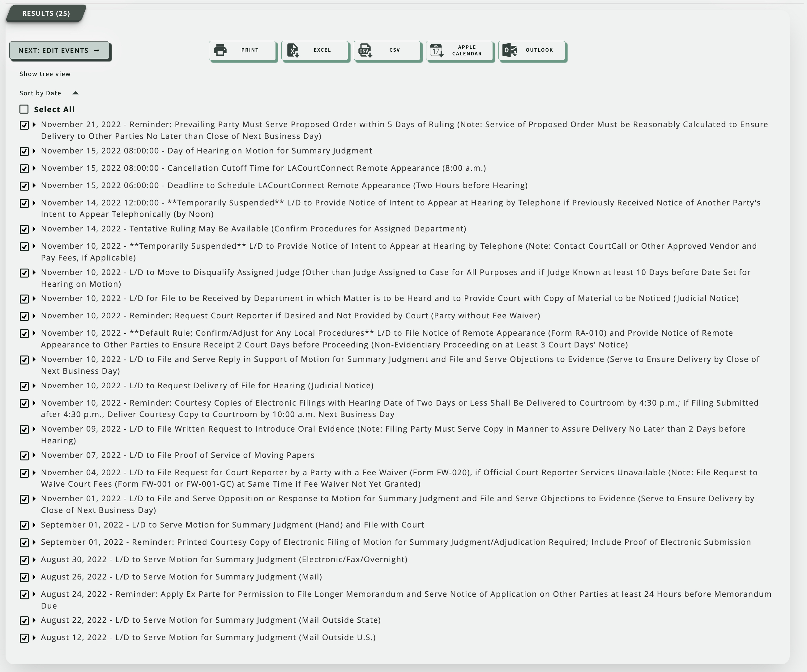This screenshot has width=807, height=672.
Task: Click the sort by date ascending arrow
Action: pyautogui.click(x=76, y=93)
